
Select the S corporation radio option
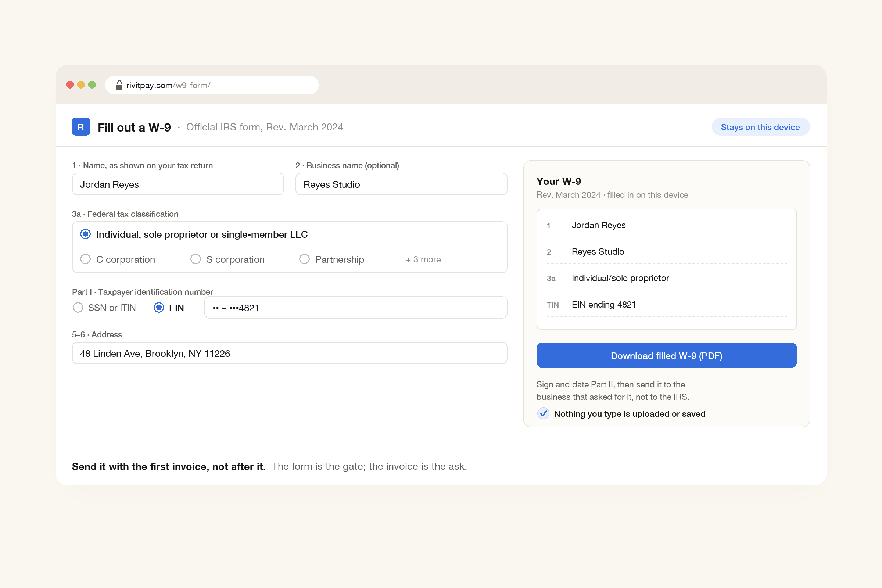tap(196, 259)
